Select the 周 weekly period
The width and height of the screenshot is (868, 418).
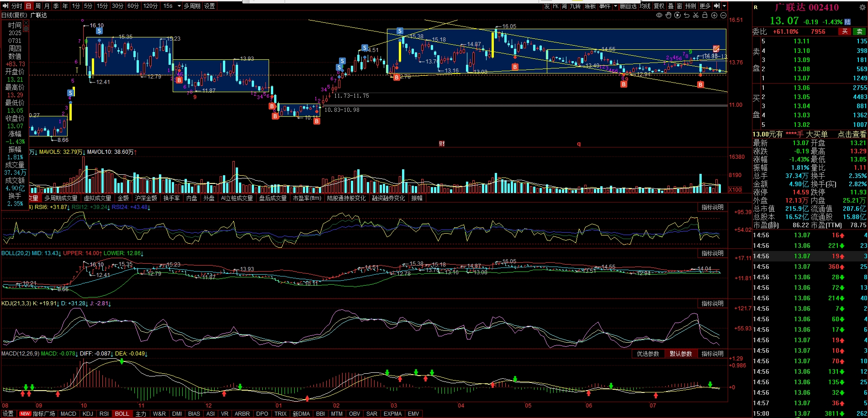pyautogui.click(x=38, y=6)
